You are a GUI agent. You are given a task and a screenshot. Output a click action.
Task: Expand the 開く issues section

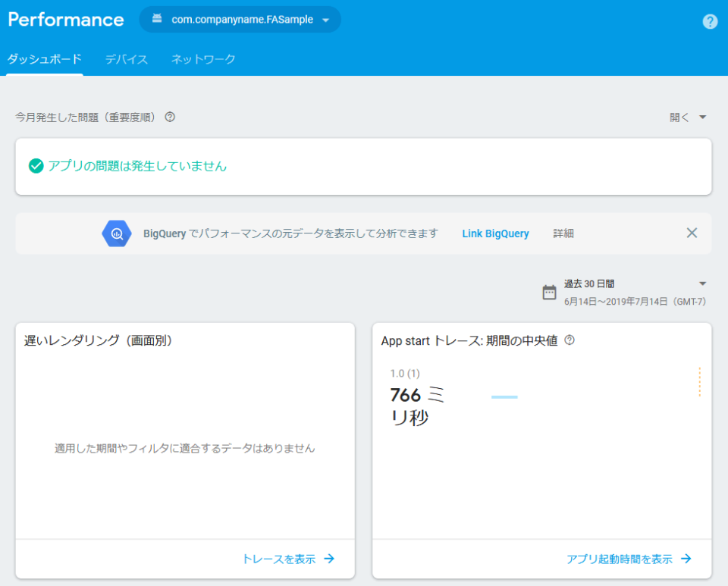click(686, 117)
